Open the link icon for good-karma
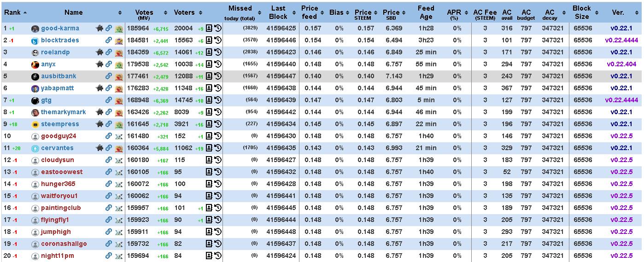The height and width of the screenshot is (262, 644). click(109, 28)
